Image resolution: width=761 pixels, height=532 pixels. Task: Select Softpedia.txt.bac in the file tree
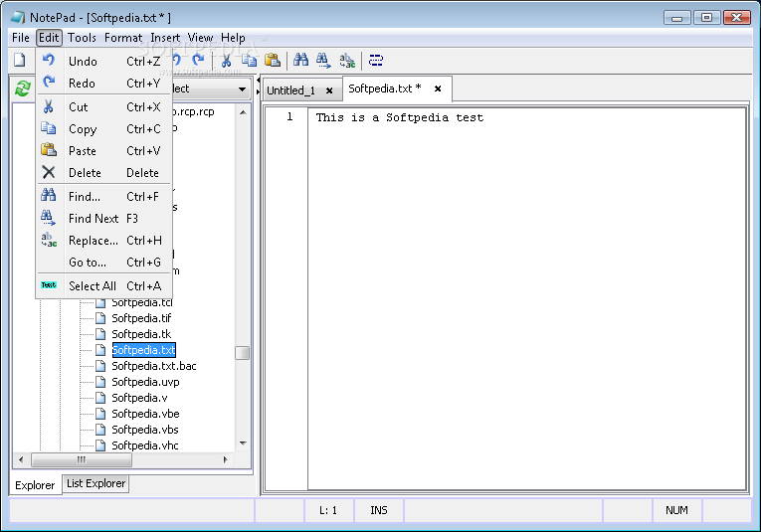pyautogui.click(x=154, y=366)
